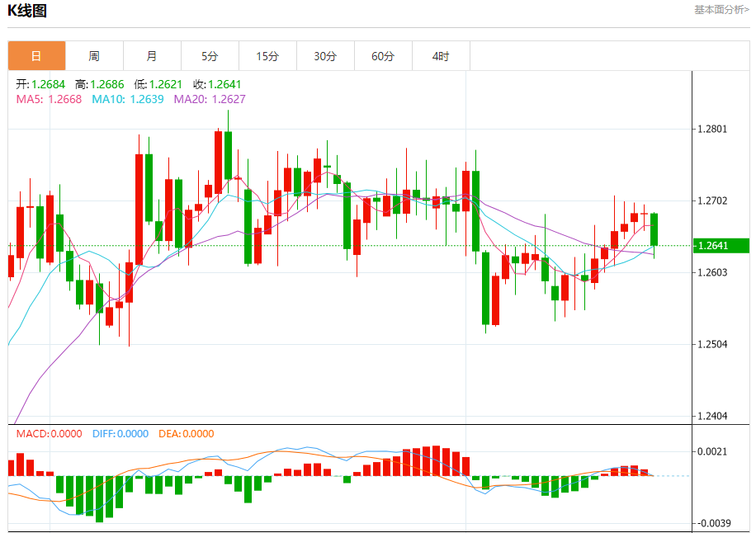Click the green 1.2641 current price tag
The height and width of the screenshot is (533, 756).
pos(721,246)
